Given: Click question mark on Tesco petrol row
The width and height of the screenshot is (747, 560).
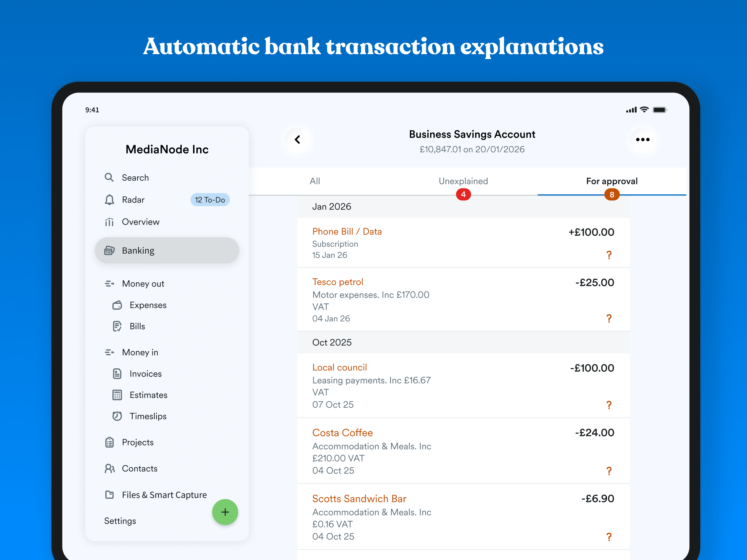Looking at the screenshot, I should 609,319.
